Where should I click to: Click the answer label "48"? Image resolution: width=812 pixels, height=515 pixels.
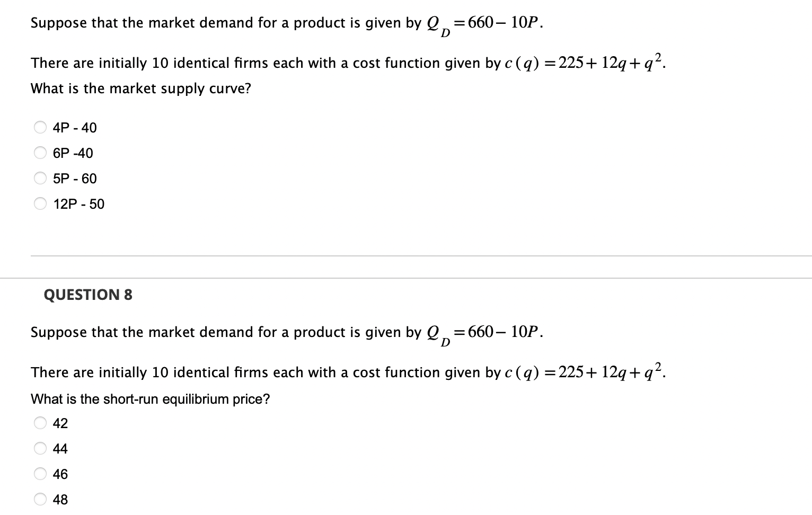[60, 499]
